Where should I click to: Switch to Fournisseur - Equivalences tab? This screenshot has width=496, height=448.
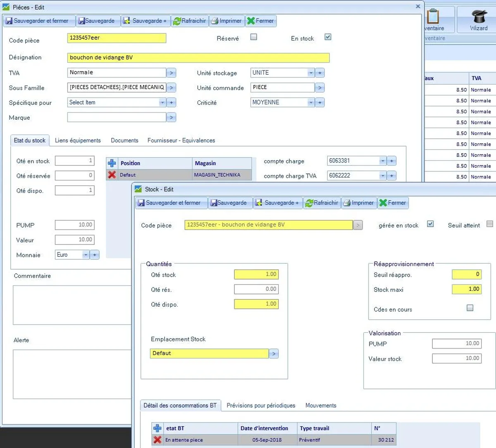coord(181,140)
